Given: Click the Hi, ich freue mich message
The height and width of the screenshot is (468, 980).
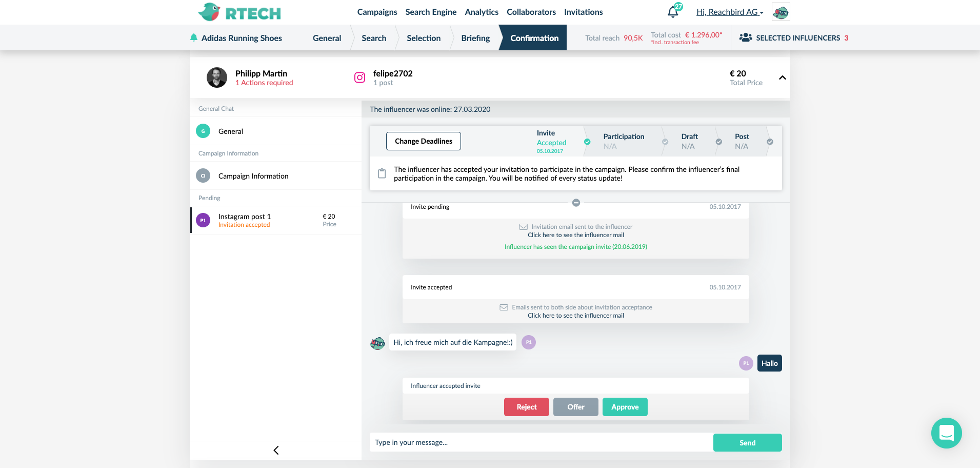Looking at the screenshot, I should coord(453,342).
